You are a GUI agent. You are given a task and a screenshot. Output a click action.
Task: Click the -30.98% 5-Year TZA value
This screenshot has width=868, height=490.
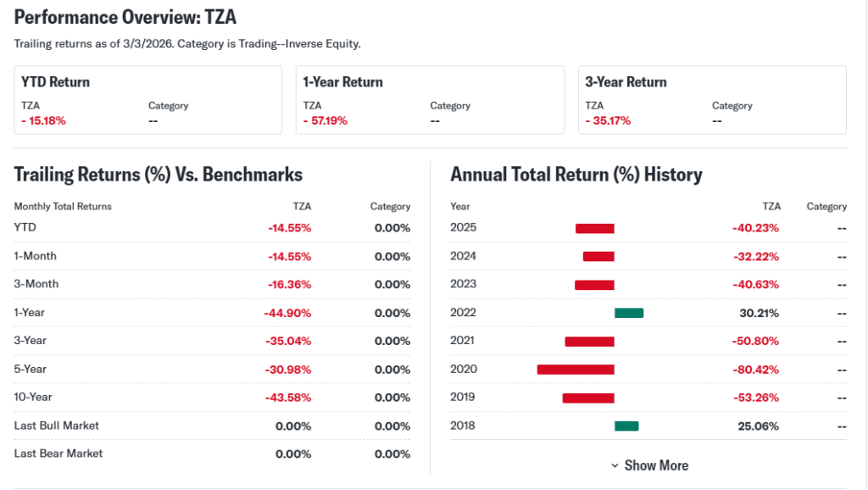288,370
